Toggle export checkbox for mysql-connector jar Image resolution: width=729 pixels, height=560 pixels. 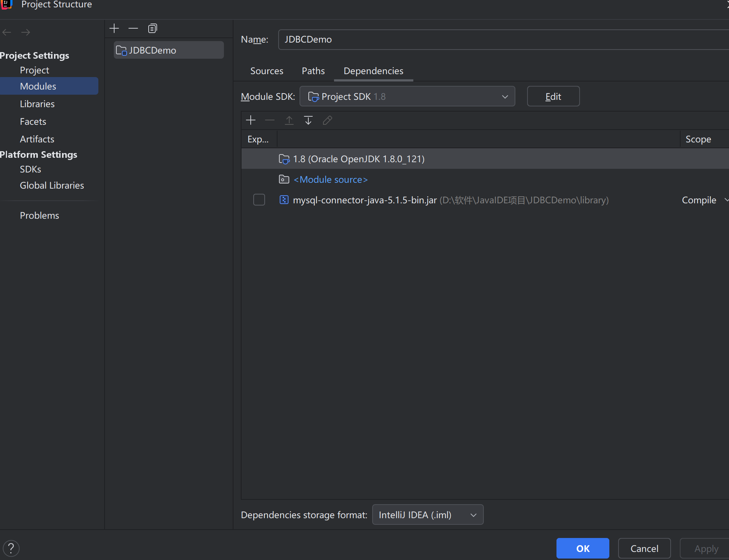point(259,200)
